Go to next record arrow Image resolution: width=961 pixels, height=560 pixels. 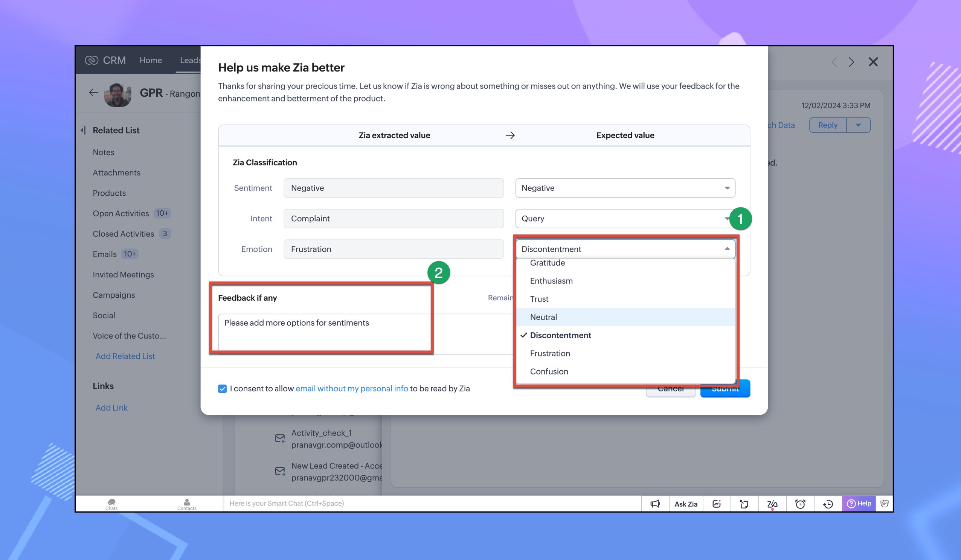[851, 62]
